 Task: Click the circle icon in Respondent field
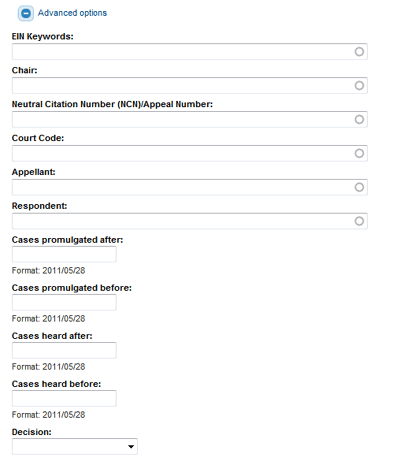(x=359, y=221)
